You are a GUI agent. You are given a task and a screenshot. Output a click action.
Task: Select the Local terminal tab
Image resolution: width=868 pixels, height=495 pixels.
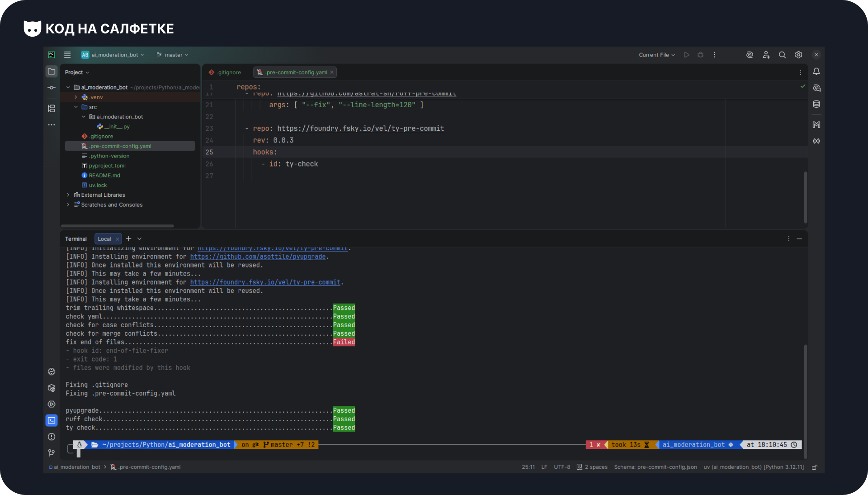[104, 239]
